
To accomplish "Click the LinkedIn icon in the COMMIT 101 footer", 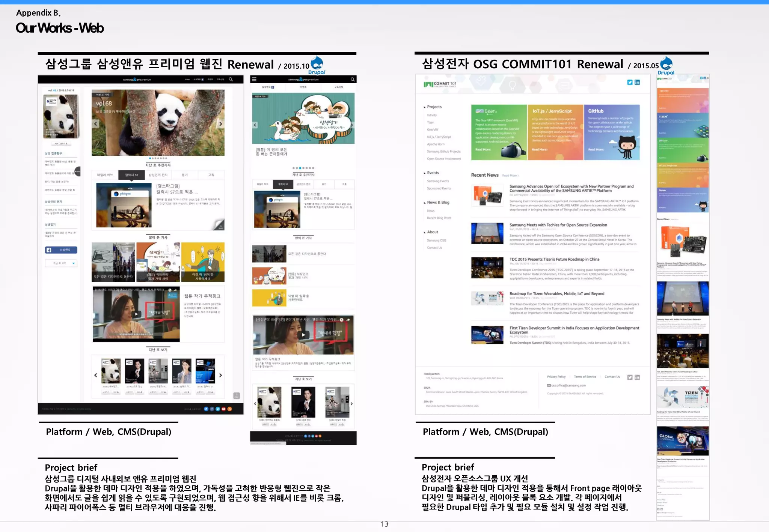I will coord(637,377).
